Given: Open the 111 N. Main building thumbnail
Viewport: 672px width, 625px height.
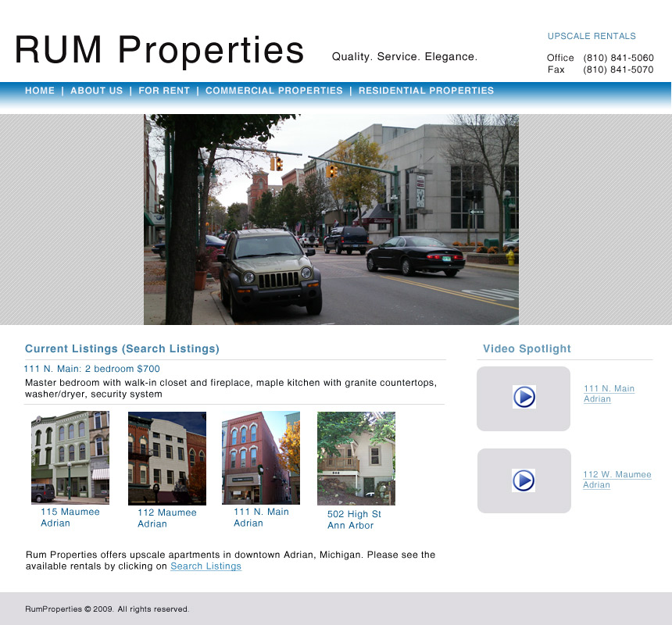Looking at the screenshot, I should point(261,458).
